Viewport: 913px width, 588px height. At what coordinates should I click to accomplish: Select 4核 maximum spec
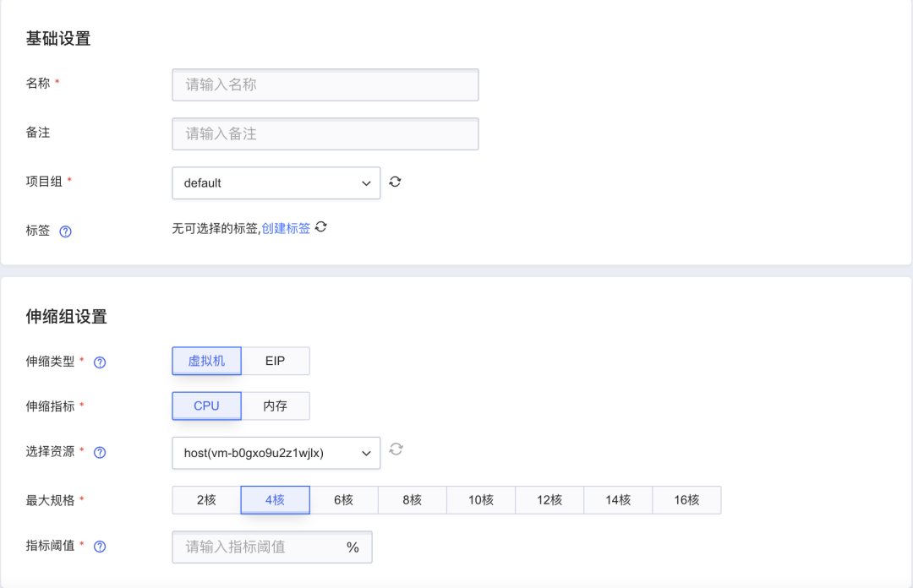click(276, 500)
